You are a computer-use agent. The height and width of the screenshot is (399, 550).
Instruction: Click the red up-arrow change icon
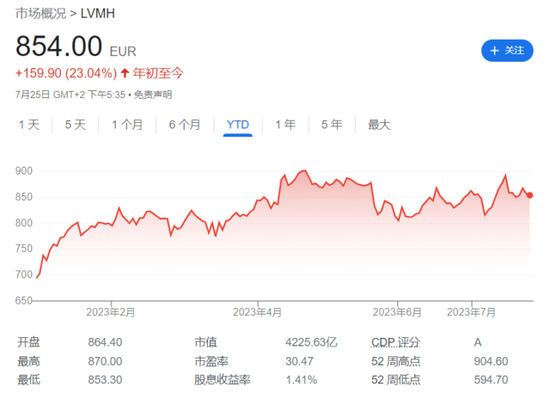coord(125,73)
